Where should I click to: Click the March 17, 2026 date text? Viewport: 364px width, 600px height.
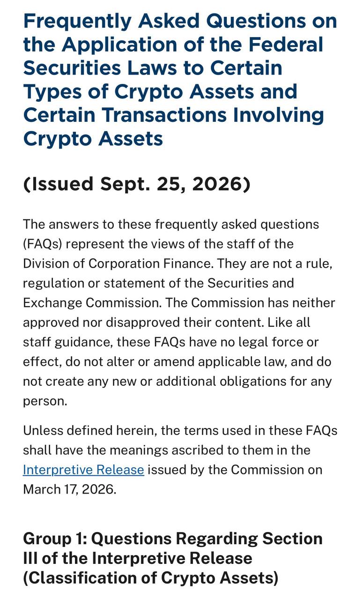(69, 489)
